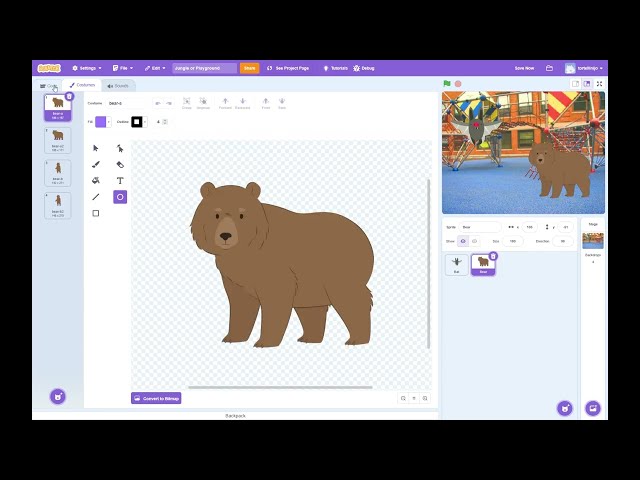Click the undo arrow icon
Image resolution: width=640 pixels, height=480 pixels.
(x=158, y=104)
